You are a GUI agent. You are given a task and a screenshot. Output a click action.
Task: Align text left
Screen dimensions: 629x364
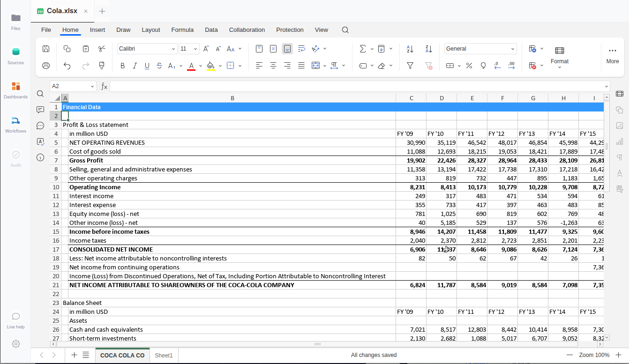tap(259, 66)
